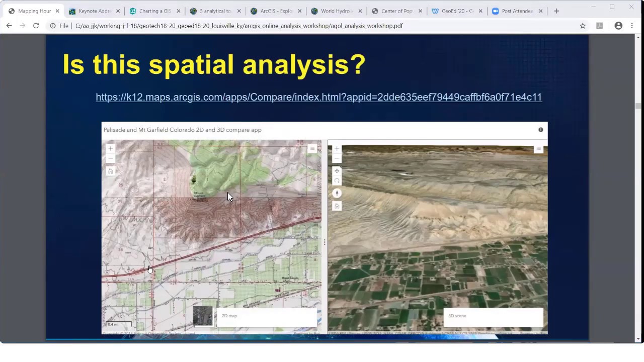The width and height of the screenshot is (644, 362).
Task: Open the 2D map panel menu icon
Action: pos(312,148)
